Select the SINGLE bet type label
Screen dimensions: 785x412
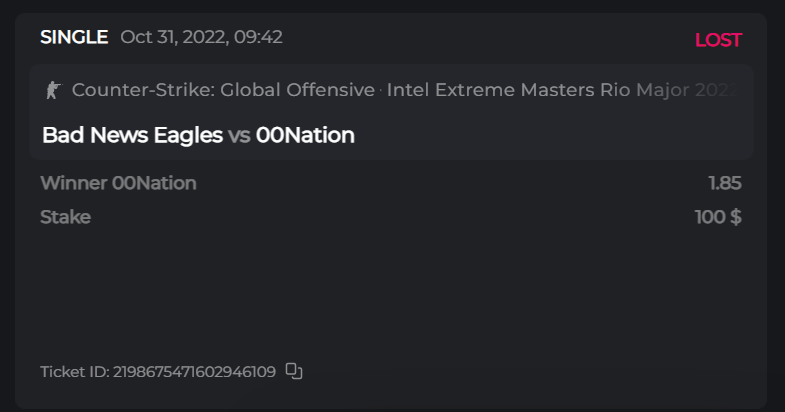click(x=74, y=38)
